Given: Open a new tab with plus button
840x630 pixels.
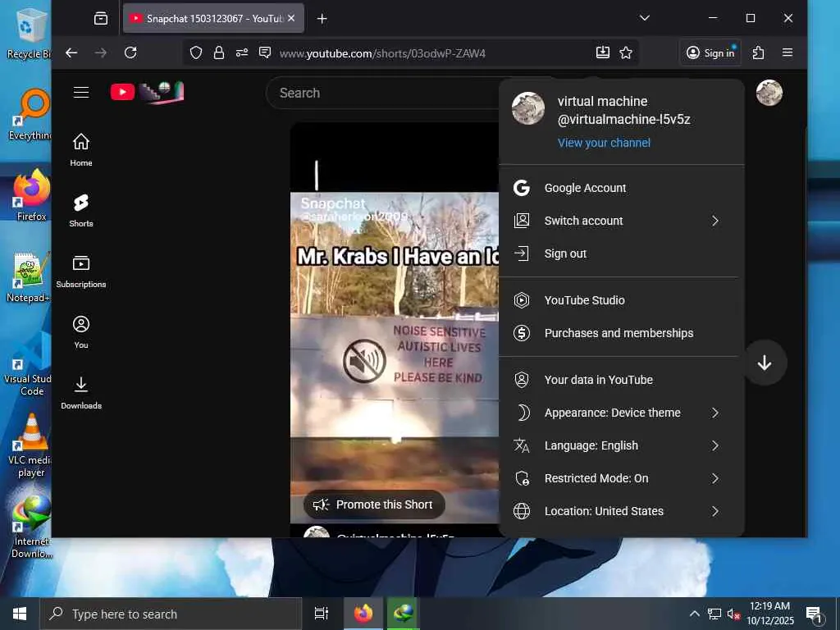Looking at the screenshot, I should (x=322, y=19).
